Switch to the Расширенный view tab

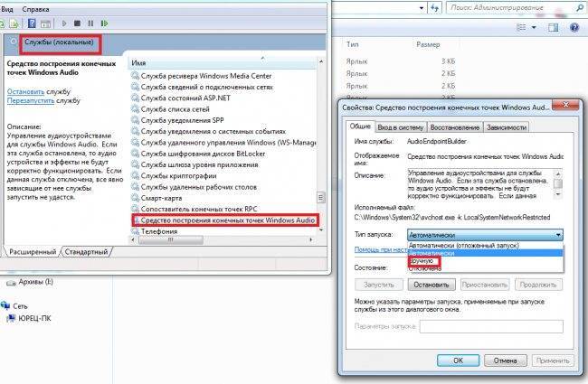point(33,252)
